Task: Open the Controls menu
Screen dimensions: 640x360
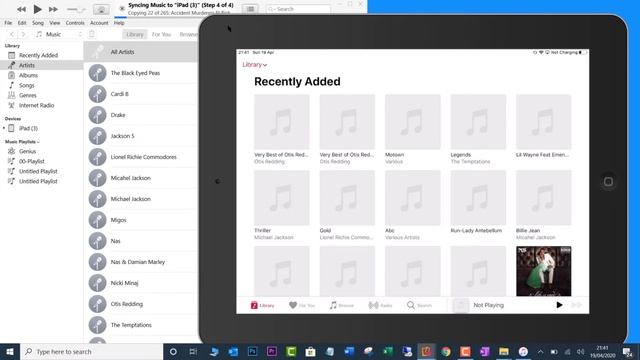Action: 75,23
